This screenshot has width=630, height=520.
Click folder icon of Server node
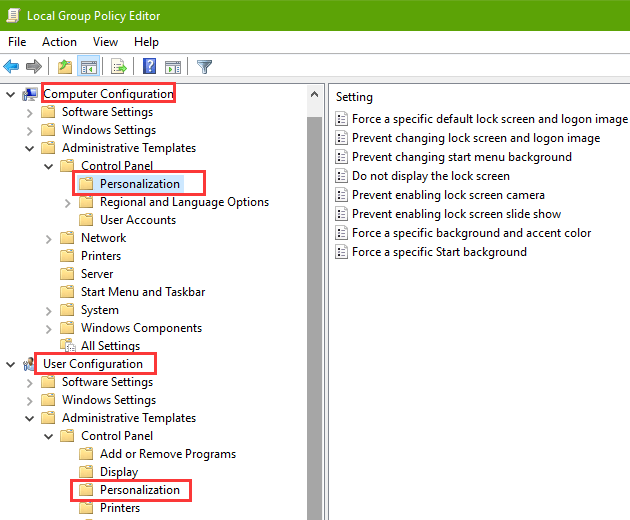(67, 274)
